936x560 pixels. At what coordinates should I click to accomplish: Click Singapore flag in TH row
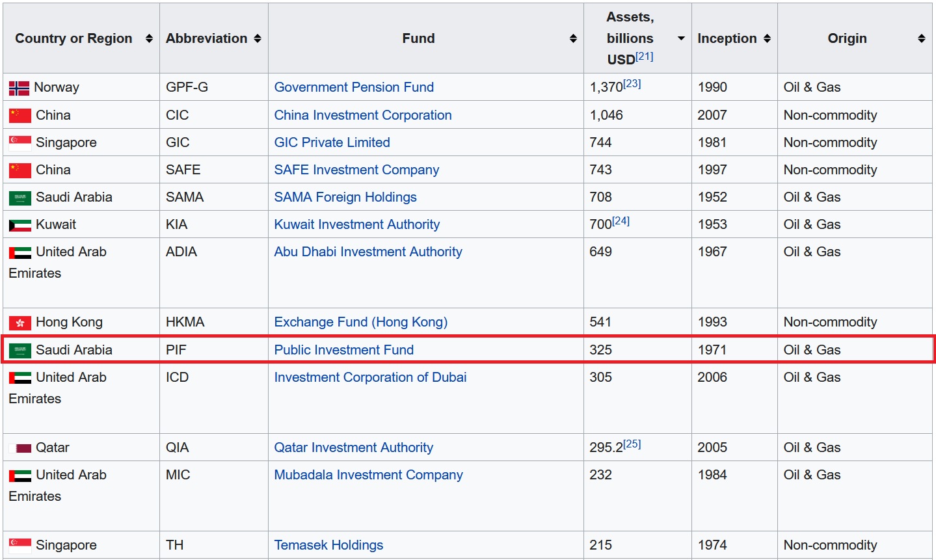(20, 546)
